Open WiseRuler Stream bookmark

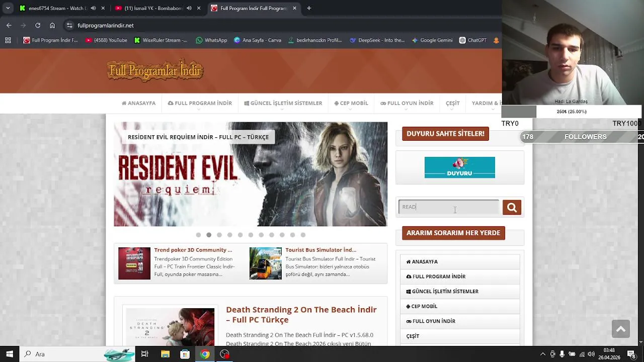pos(161,40)
